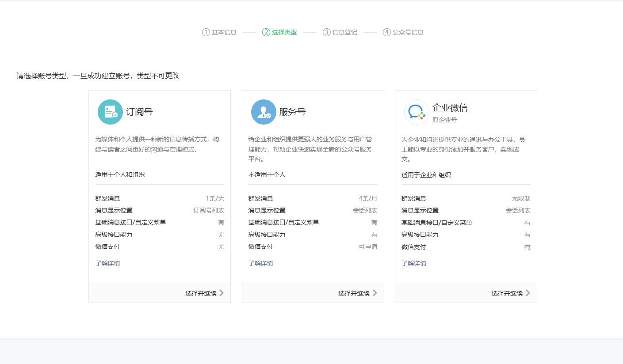Open 了解详情 link under 订阅号
623x364 pixels.
pyautogui.click(x=107, y=263)
